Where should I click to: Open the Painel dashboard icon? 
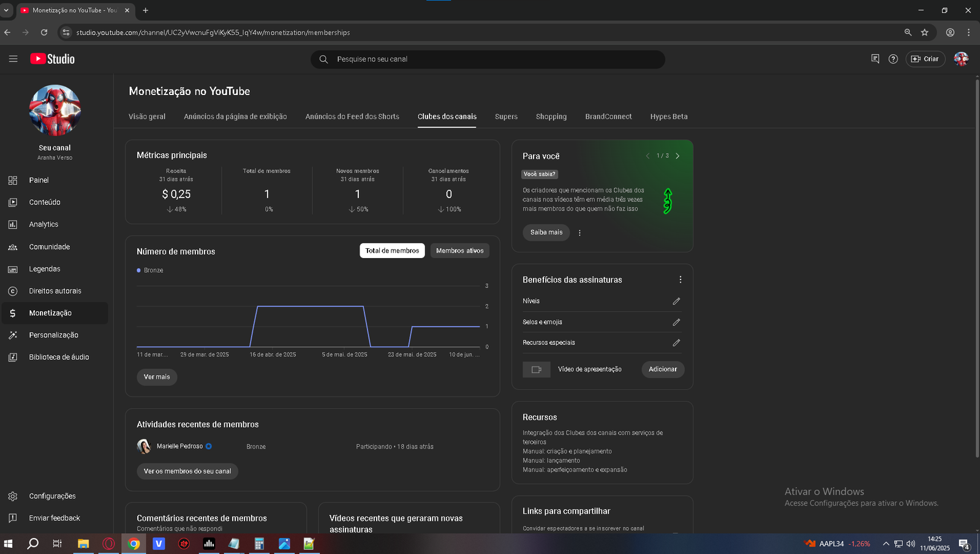[13, 180]
